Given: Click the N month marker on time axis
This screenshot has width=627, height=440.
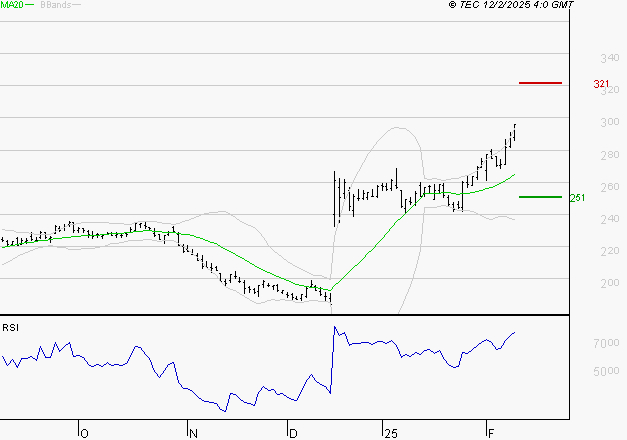Looking at the screenshot, I should [x=193, y=434].
